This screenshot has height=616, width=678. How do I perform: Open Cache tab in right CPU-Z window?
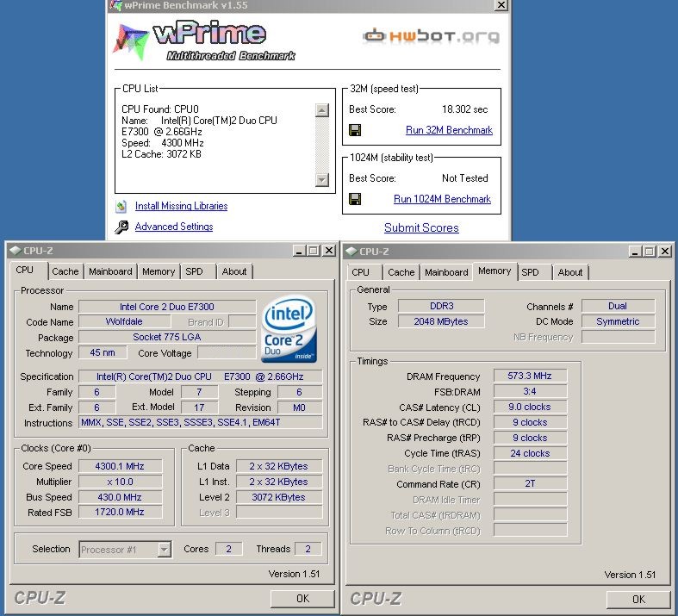401,272
